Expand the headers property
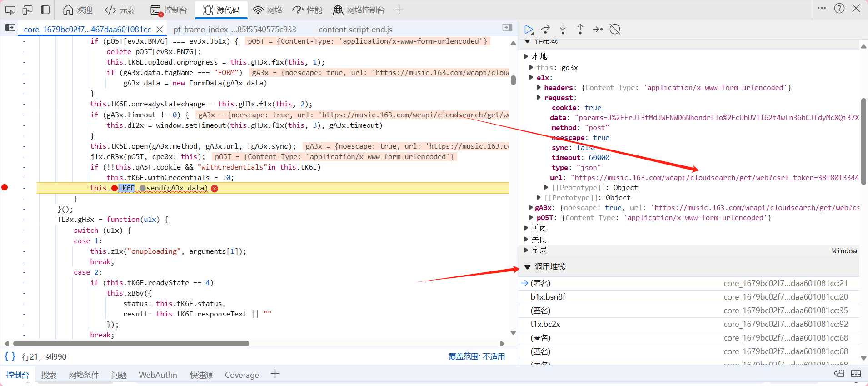This screenshot has height=386, width=868. 539,87
